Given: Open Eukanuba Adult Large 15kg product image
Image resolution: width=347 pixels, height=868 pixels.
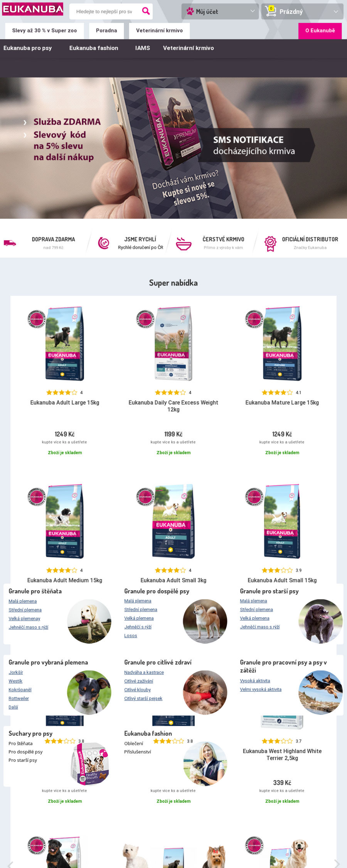Looking at the screenshot, I should coord(65,343).
